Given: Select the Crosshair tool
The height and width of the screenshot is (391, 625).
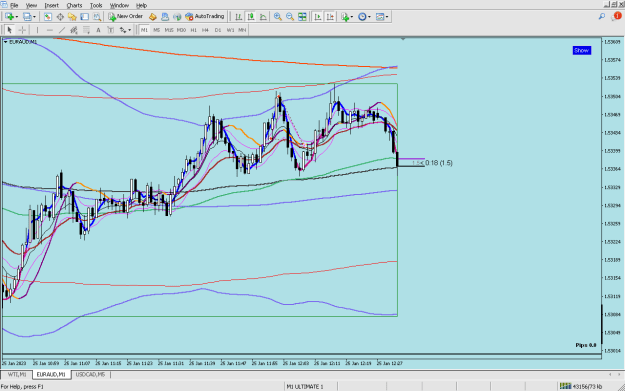Looking at the screenshot, I should pos(22,30).
